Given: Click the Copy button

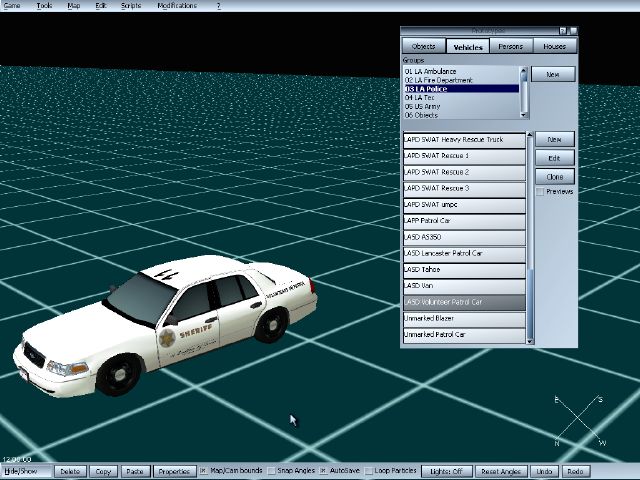Looking at the screenshot, I should point(103,471).
